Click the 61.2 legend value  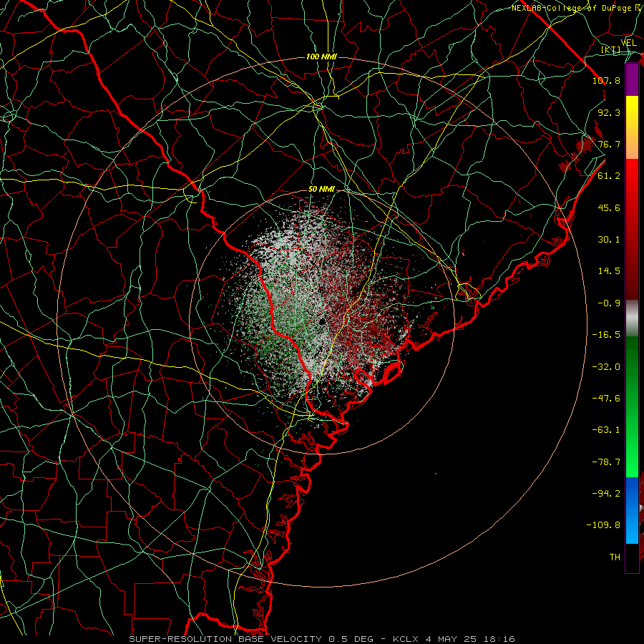pos(609,176)
